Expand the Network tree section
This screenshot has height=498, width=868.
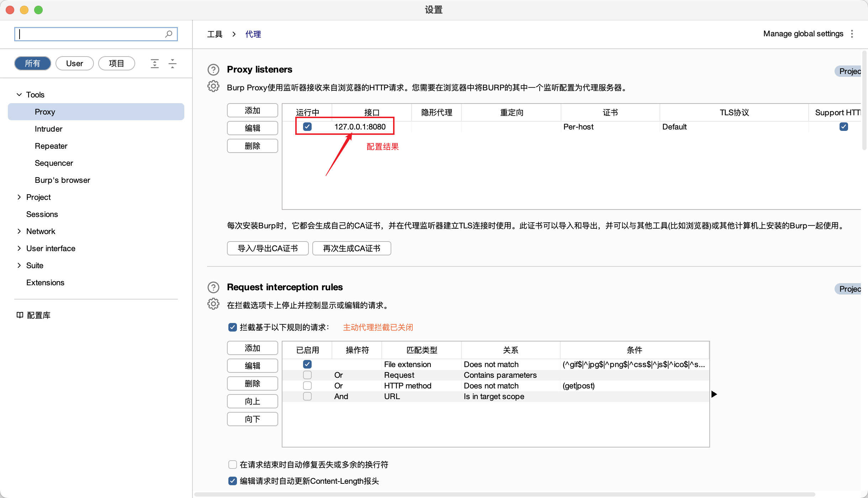point(19,231)
